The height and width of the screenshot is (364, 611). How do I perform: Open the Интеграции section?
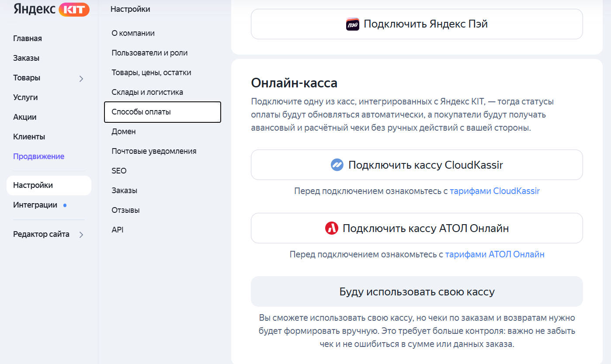coord(35,205)
